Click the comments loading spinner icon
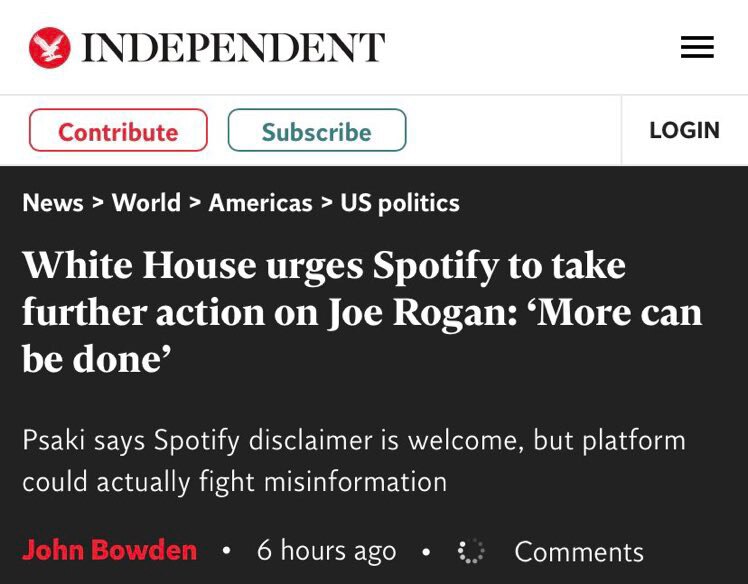 [x=470, y=552]
